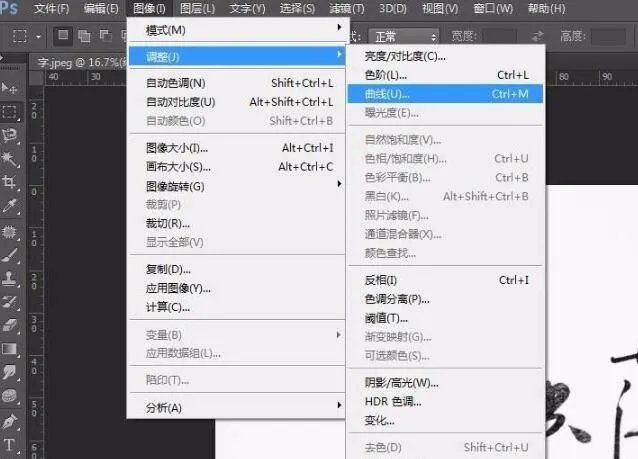Open the 窗口(W) menu
This screenshot has width=638, height=459.
pos(493,9)
